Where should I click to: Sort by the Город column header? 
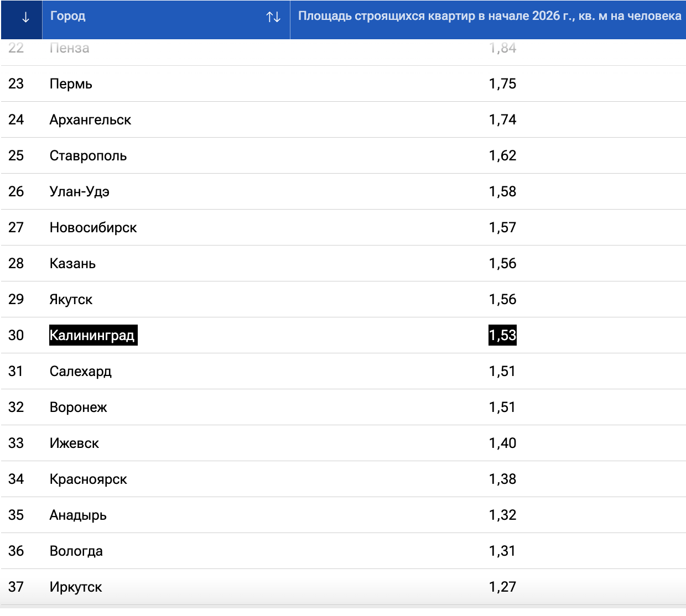pyautogui.click(x=68, y=16)
